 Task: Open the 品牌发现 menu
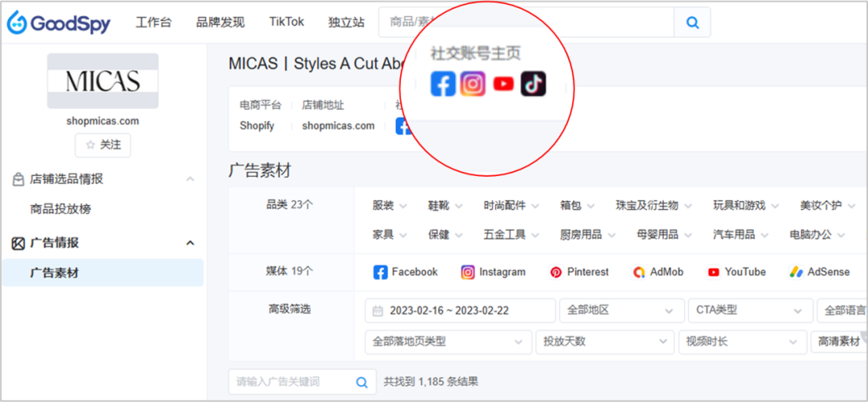220,23
